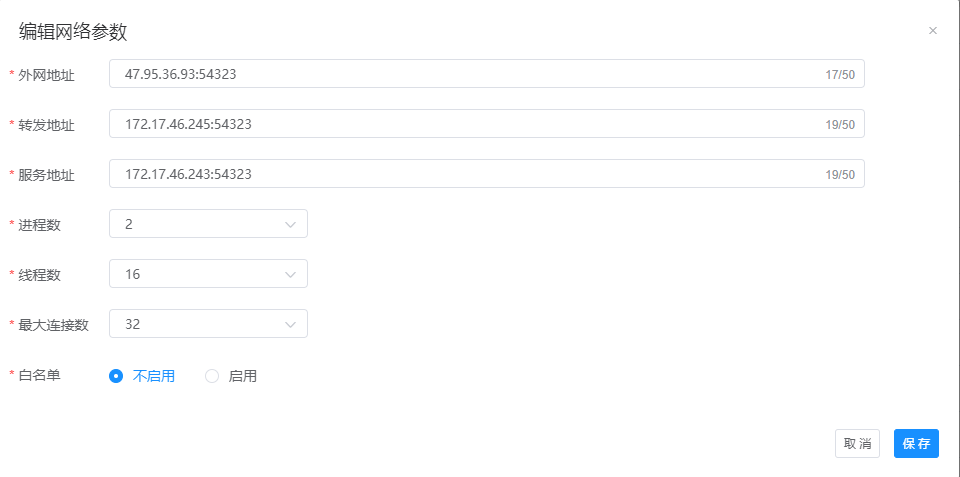Screen dimensions: 960x477
Task: Click the 编辑网络参数 dialog title
Action: [x=73, y=32]
